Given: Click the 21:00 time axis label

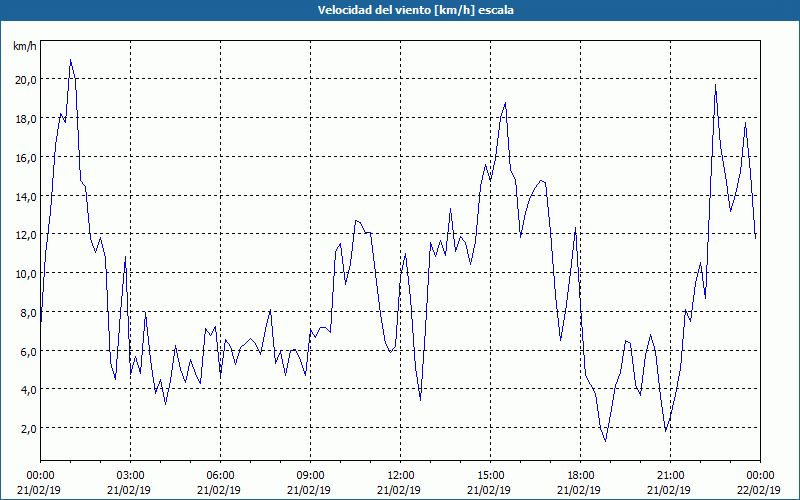Looking at the screenshot, I should coord(670,476).
